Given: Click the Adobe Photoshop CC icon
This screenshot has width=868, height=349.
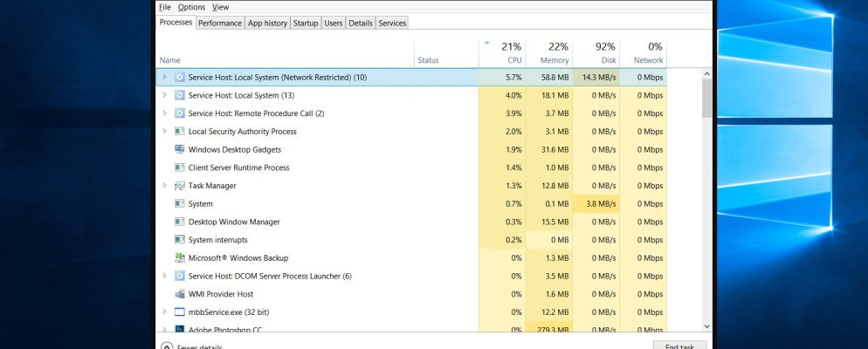Looking at the screenshot, I should (x=180, y=330).
